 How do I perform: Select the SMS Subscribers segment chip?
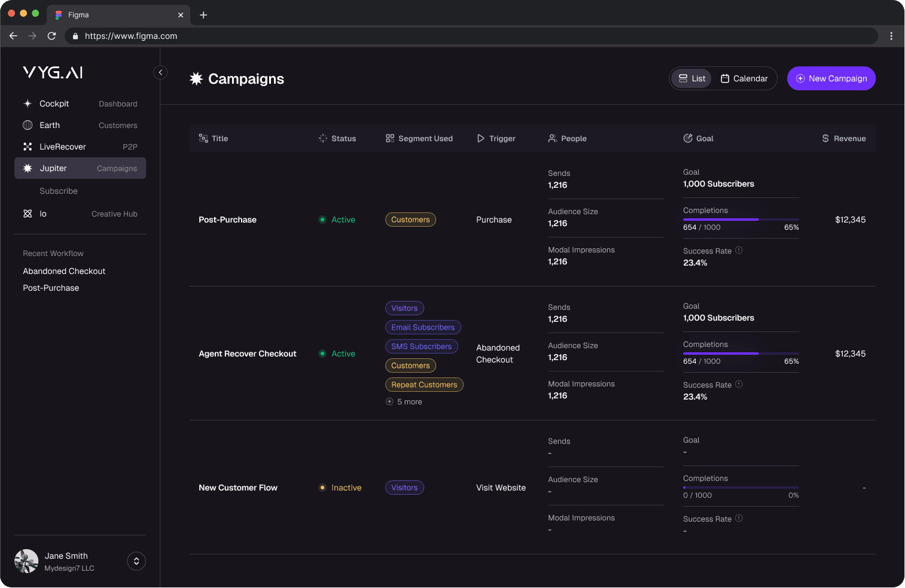[x=421, y=346]
